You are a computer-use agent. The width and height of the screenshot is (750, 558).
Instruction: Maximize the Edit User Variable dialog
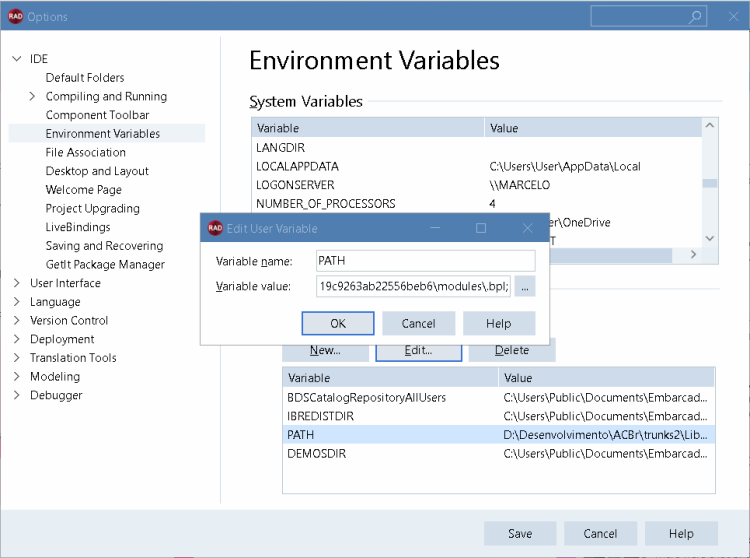481,228
